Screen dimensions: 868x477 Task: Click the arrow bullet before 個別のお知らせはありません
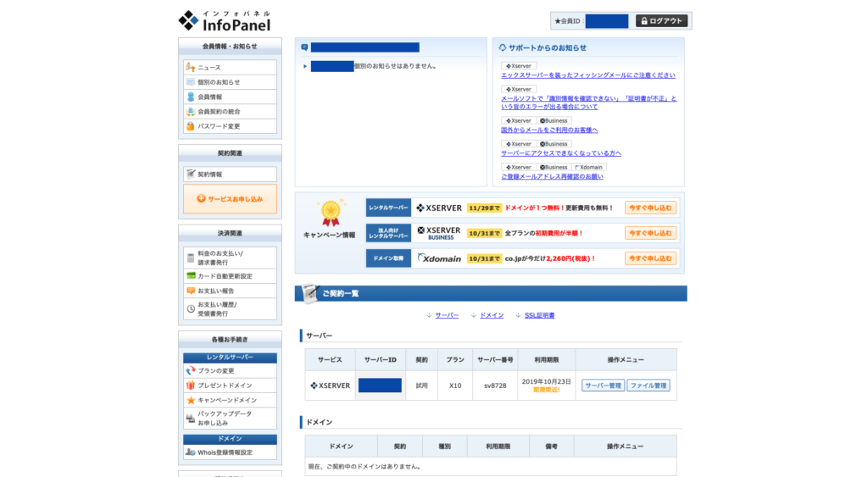pyautogui.click(x=305, y=66)
